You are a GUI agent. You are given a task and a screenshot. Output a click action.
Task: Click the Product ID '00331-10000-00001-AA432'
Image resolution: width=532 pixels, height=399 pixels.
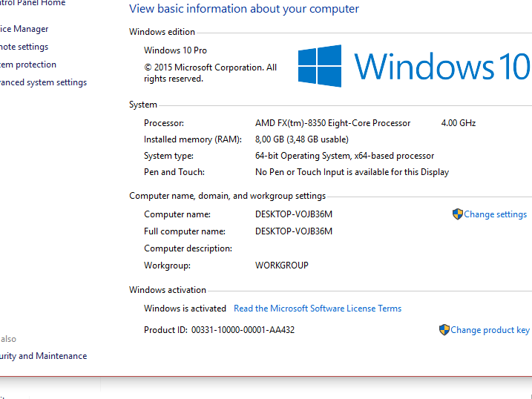[x=243, y=330]
